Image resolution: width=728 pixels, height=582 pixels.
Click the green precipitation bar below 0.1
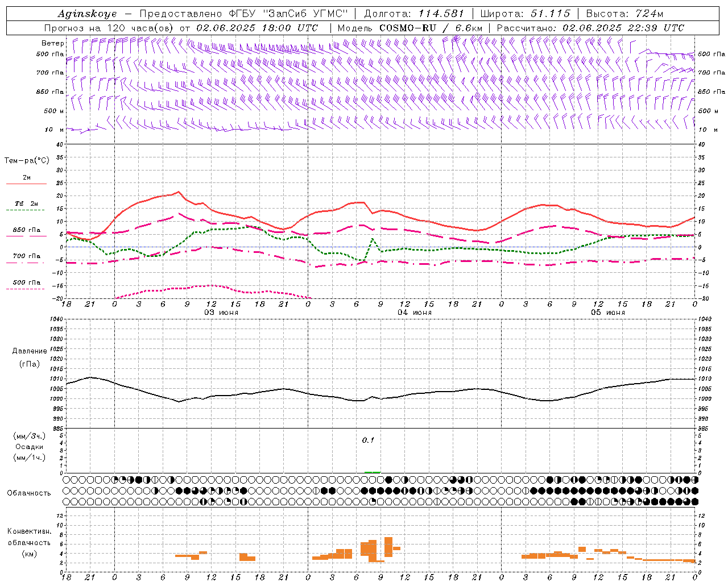(373, 472)
